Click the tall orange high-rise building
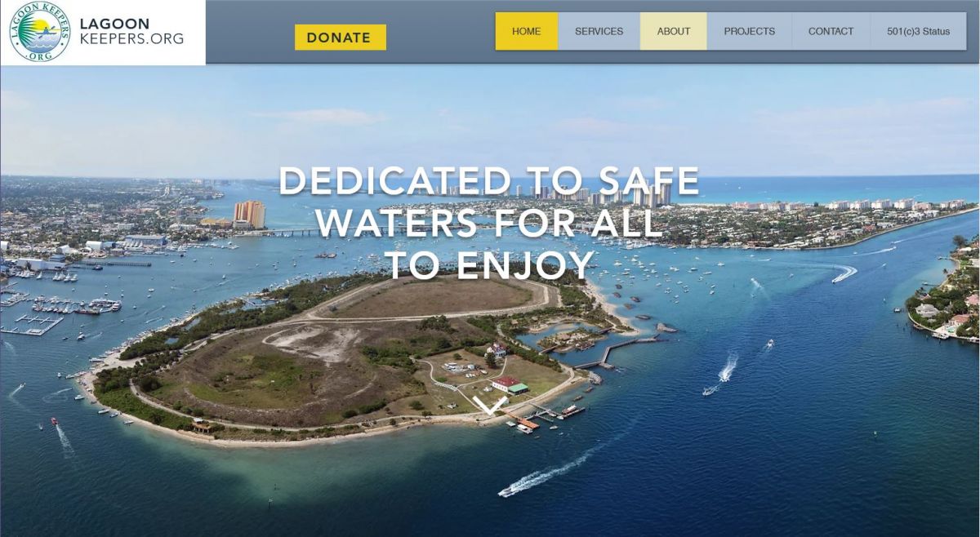This screenshot has width=980, height=537. 249,215
